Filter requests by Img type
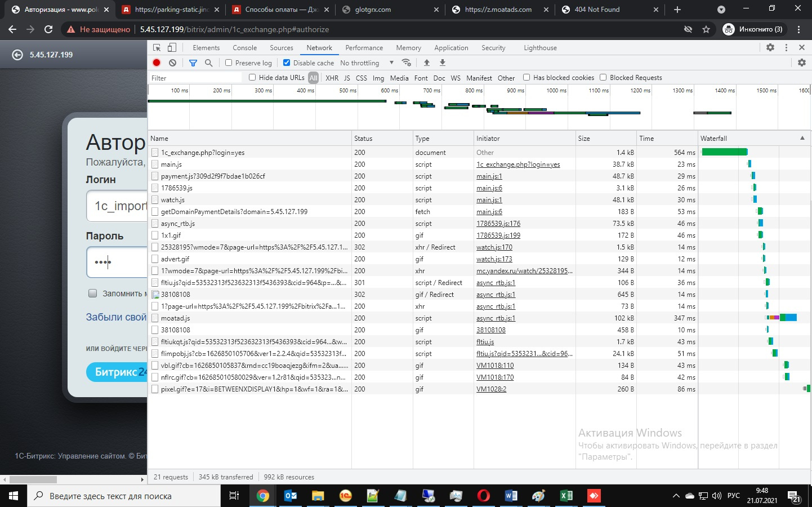The height and width of the screenshot is (507, 812). (378, 78)
